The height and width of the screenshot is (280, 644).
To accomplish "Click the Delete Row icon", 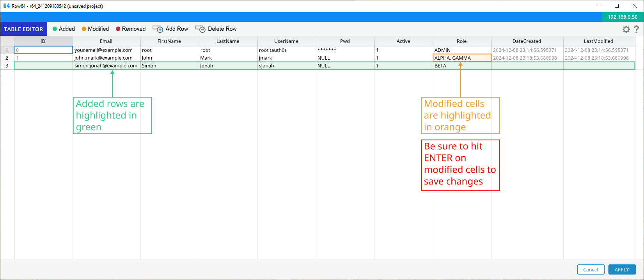I will point(200,29).
